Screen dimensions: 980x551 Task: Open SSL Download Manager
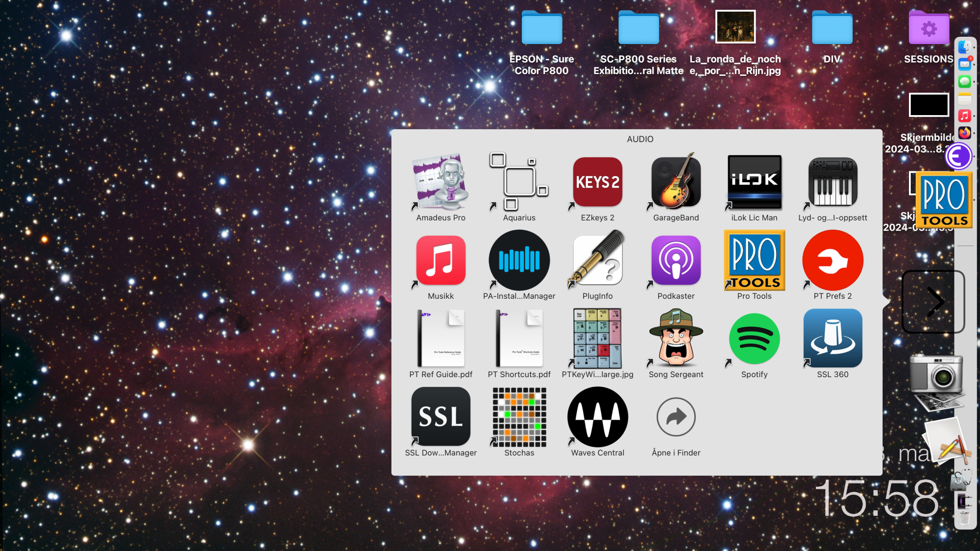441,417
